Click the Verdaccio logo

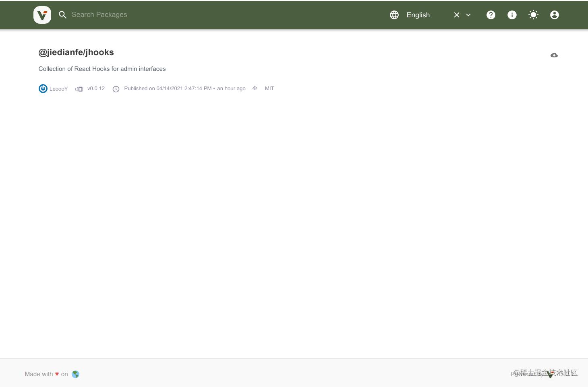coord(42,15)
